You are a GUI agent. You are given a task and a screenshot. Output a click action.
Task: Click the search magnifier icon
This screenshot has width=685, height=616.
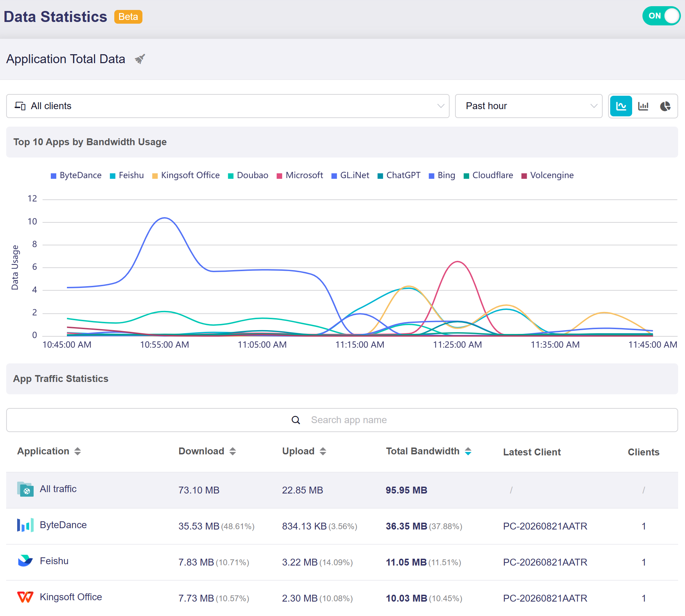coord(296,420)
